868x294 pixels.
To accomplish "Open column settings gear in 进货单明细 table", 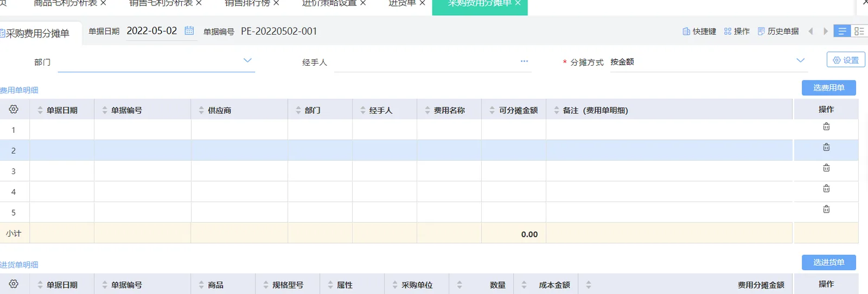I will click(14, 284).
